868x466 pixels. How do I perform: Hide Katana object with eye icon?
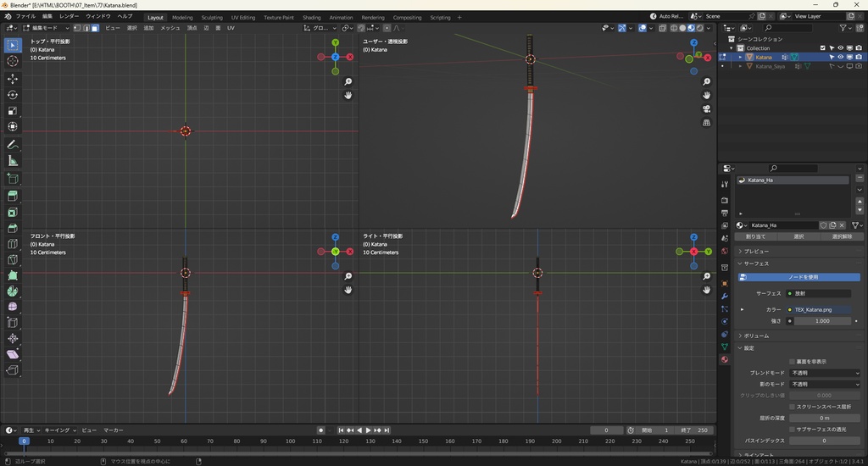[x=840, y=57]
